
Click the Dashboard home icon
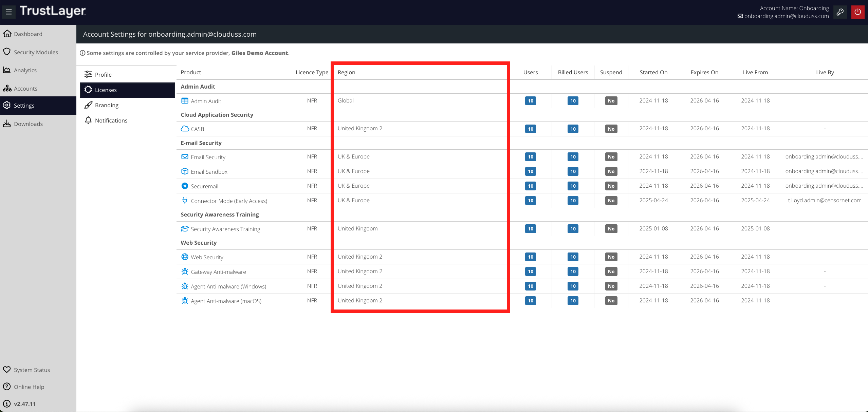[7, 34]
